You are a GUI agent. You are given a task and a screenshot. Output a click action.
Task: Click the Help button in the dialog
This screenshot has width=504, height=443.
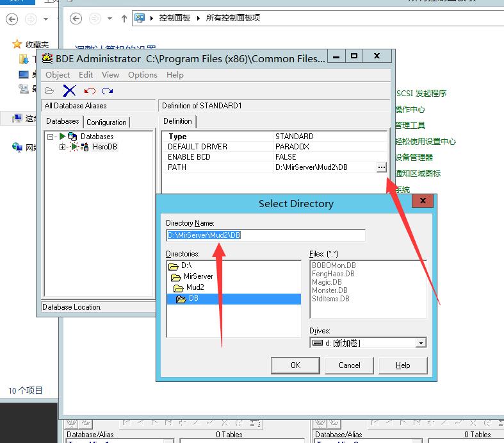point(403,365)
